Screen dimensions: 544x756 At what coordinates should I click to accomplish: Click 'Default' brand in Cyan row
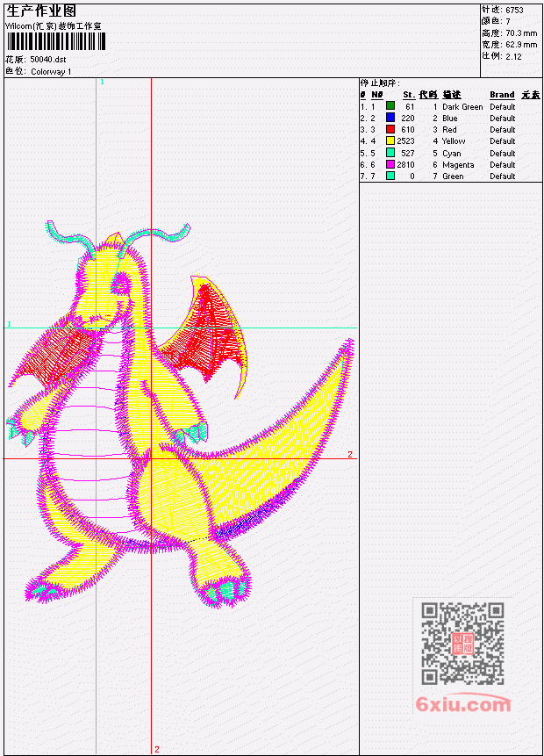(x=503, y=154)
